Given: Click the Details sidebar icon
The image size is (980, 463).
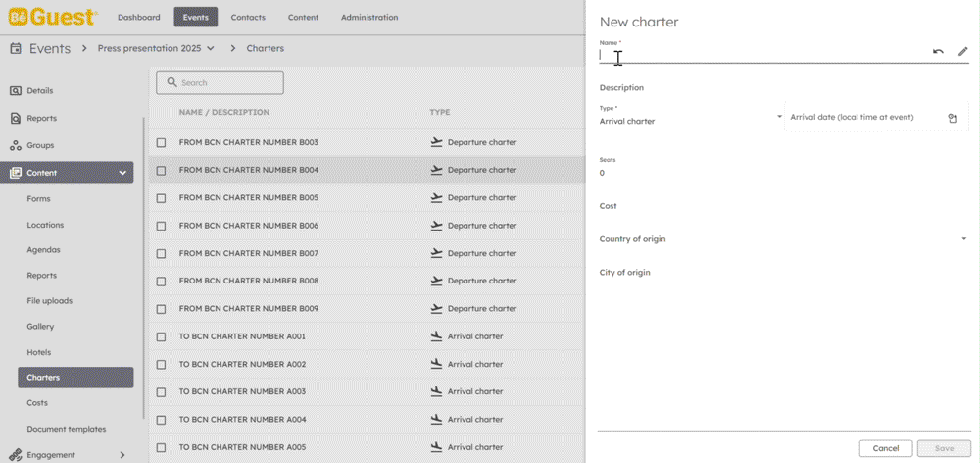Looking at the screenshot, I should tap(16, 90).
